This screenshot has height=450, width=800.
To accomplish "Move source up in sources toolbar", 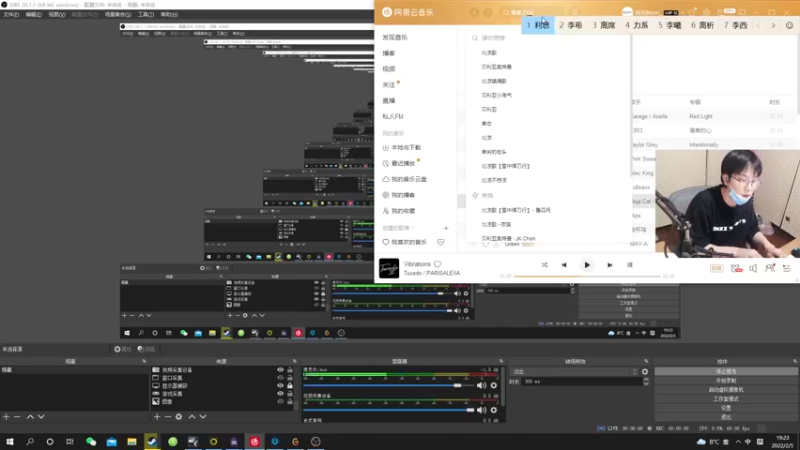I will pos(192,417).
